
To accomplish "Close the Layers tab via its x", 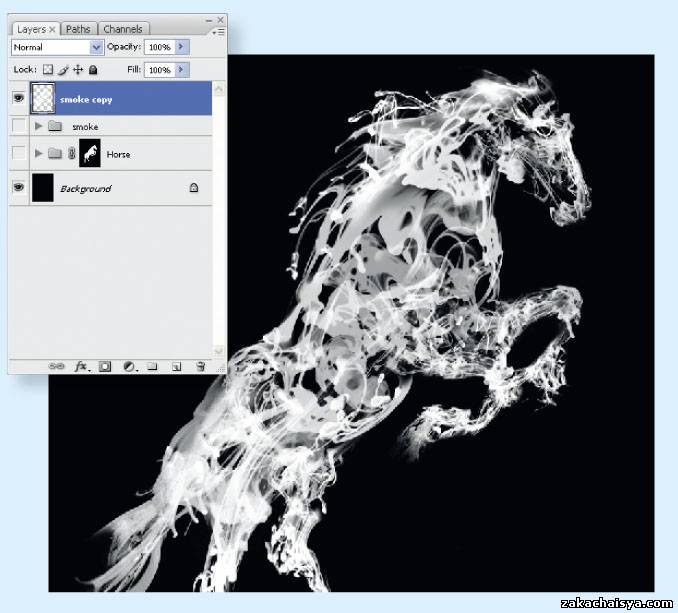I will coord(52,29).
